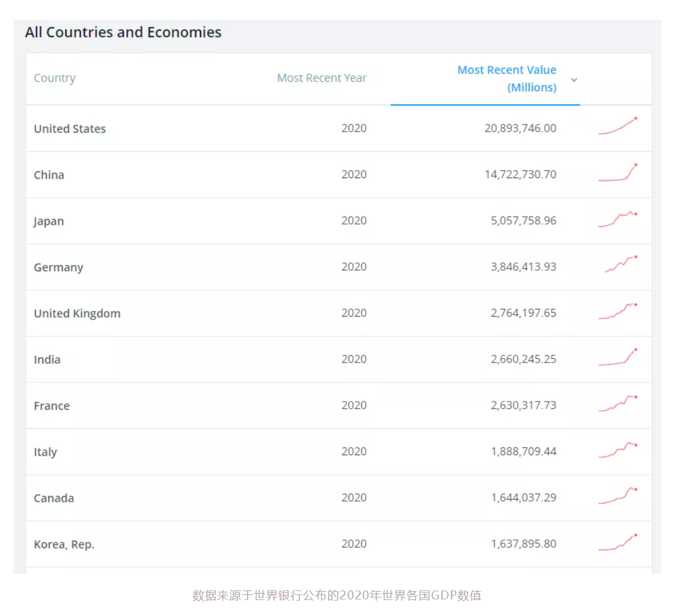690x616 pixels.
Task: View France's sparkline trend chart
Action: 617,403
